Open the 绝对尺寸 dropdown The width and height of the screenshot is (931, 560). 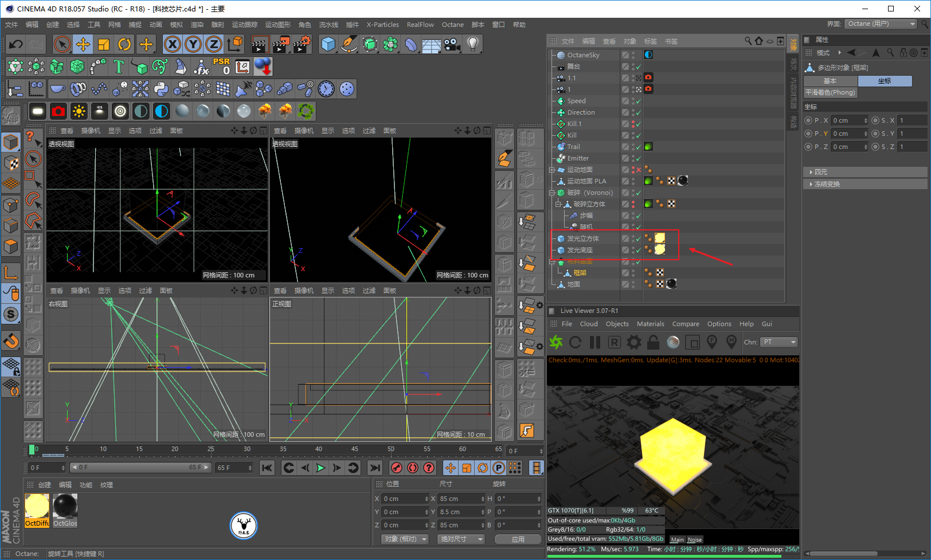461,539
